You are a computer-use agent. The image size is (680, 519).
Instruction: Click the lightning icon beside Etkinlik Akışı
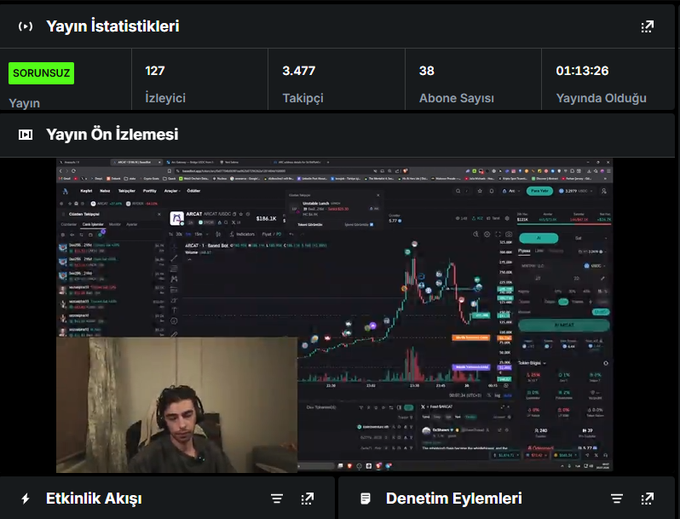pyautogui.click(x=26, y=499)
